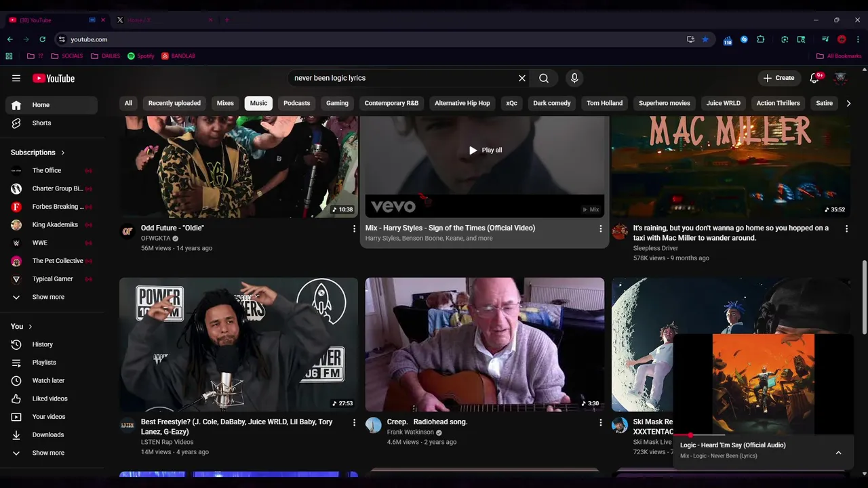The image size is (868, 488).
Task: Open the BANDLAB bookmark
Action: coord(178,56)
